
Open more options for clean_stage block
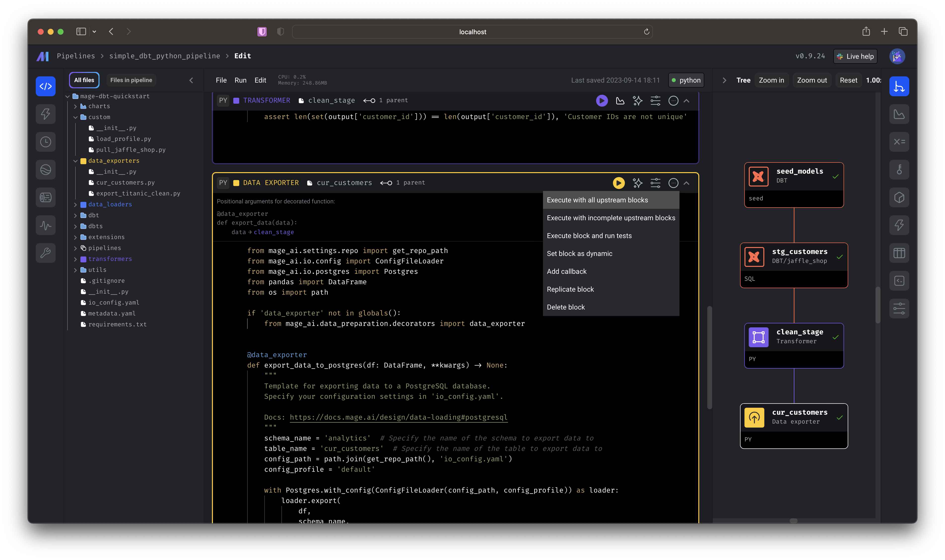(673, 101)
